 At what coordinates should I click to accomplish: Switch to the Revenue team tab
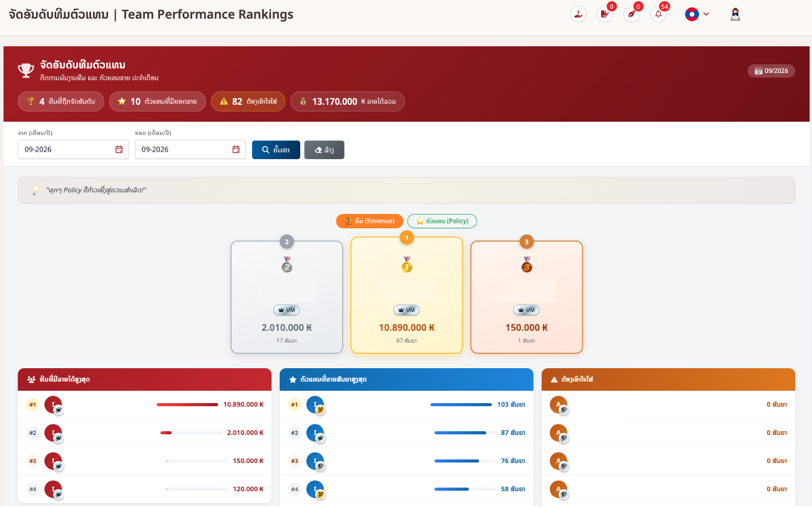(x=369, y=221)
